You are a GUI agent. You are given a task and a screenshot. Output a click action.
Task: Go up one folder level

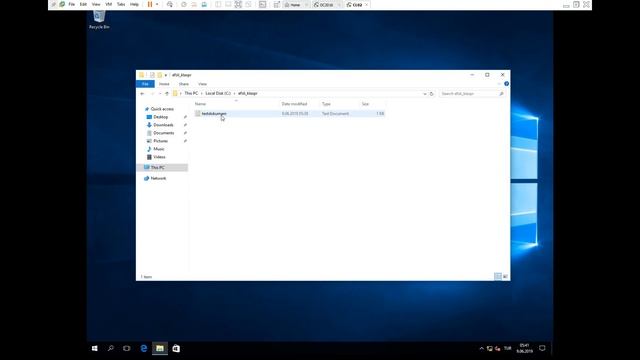tap(167, 93)
